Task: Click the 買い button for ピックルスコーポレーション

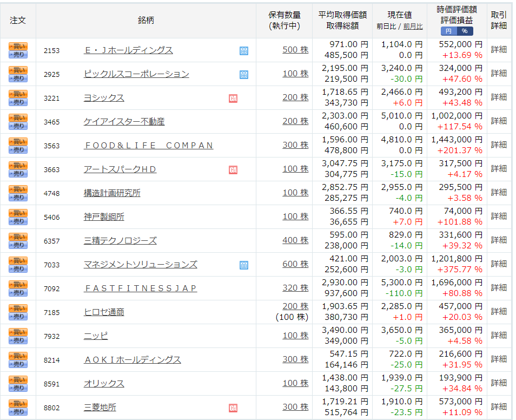Action: click(18, 70)
